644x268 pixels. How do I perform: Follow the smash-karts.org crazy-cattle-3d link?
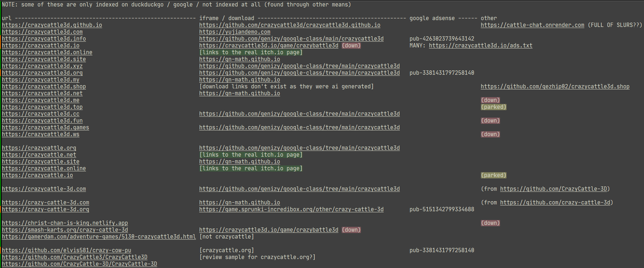pyautogui.click(x=65, y=230)
